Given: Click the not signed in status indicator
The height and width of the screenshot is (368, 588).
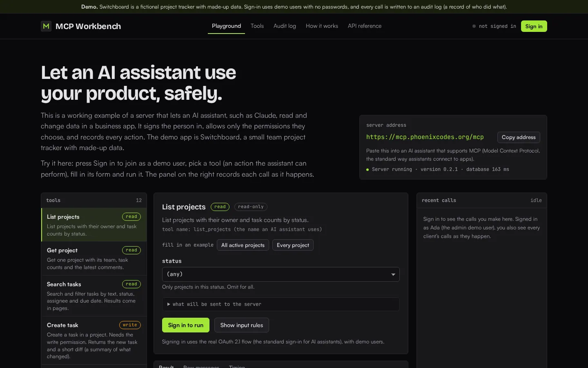Looking at the screenshot, I should pyautogui.click(x=494, y=26).
